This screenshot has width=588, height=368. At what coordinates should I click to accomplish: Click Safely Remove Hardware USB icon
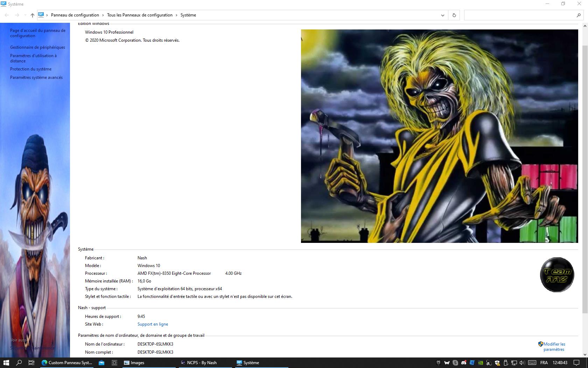point(506,363)
